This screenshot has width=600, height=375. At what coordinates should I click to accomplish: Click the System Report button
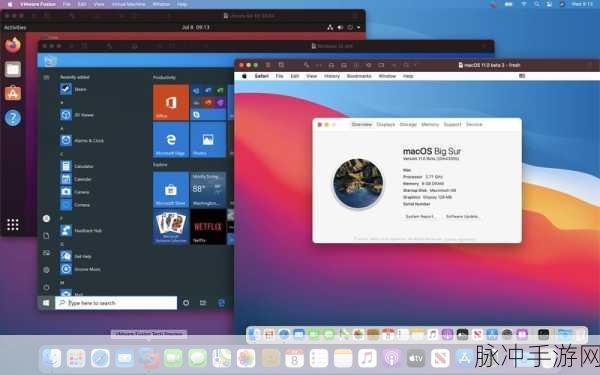click(x=420, y=217)
